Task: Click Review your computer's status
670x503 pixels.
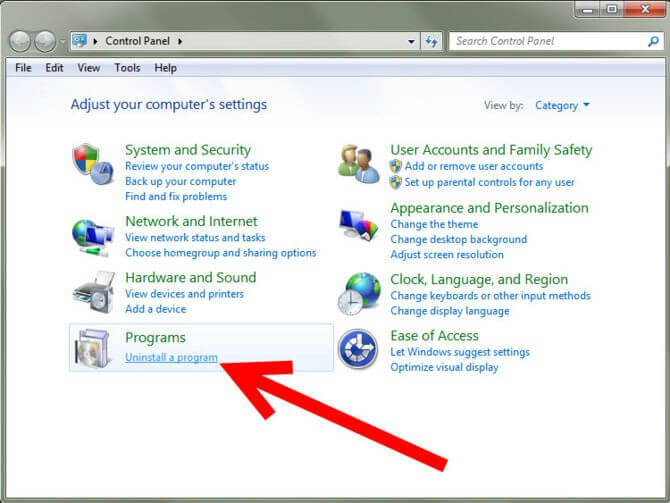Action: pyautogui.click(x=197, y=166)
